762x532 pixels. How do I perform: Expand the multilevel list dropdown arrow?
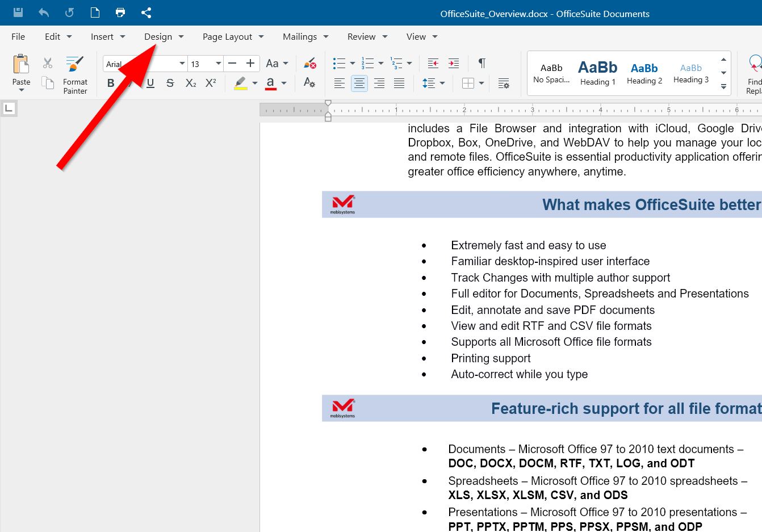pyautogui.click(x=409, y=64)
